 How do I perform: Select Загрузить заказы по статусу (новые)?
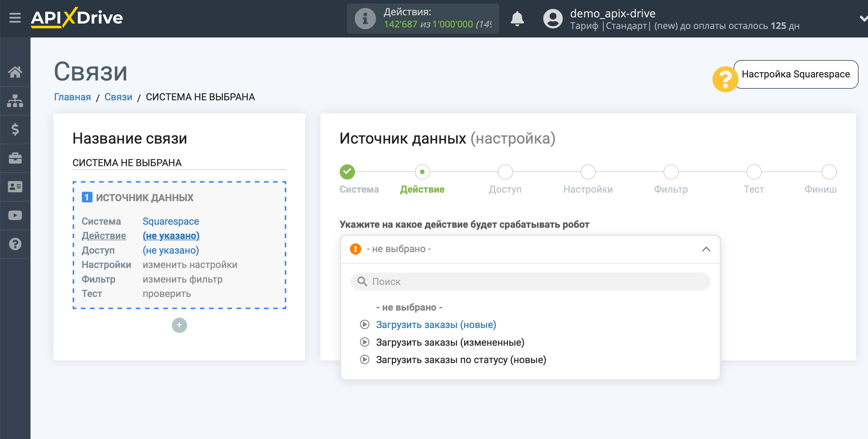click(x=461, y=360)
